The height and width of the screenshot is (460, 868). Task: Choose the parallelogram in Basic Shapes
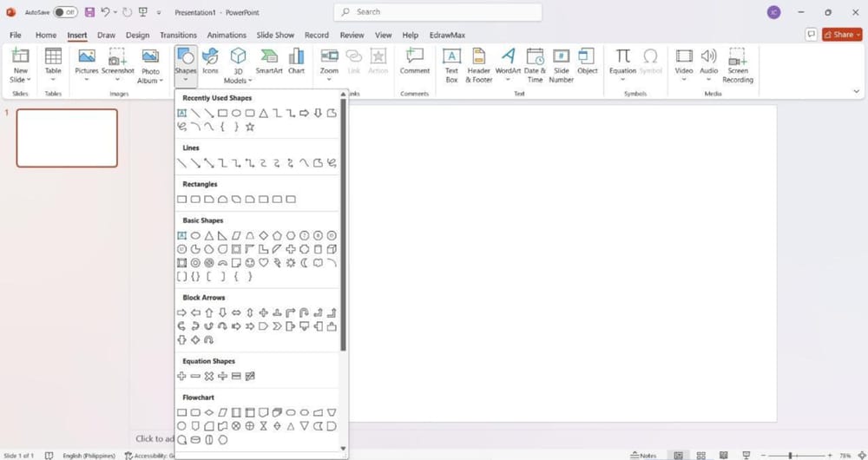236,235
